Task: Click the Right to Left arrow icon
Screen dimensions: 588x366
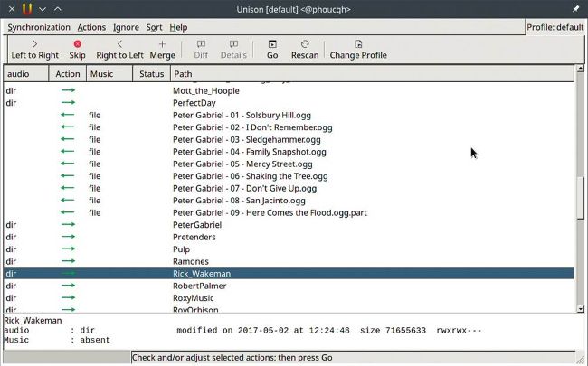Action: click(x=119, y=43)
